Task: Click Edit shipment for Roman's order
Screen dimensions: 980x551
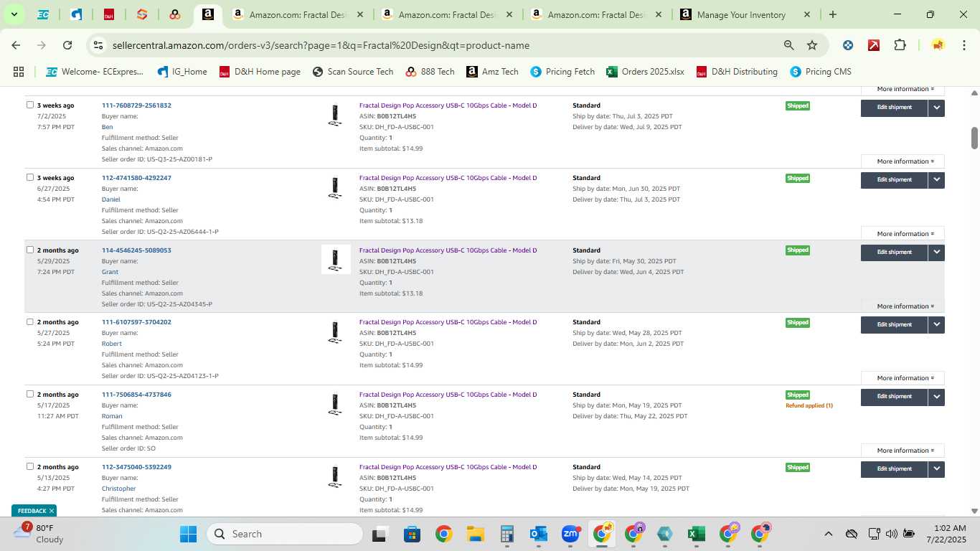Action: [894, 397]
